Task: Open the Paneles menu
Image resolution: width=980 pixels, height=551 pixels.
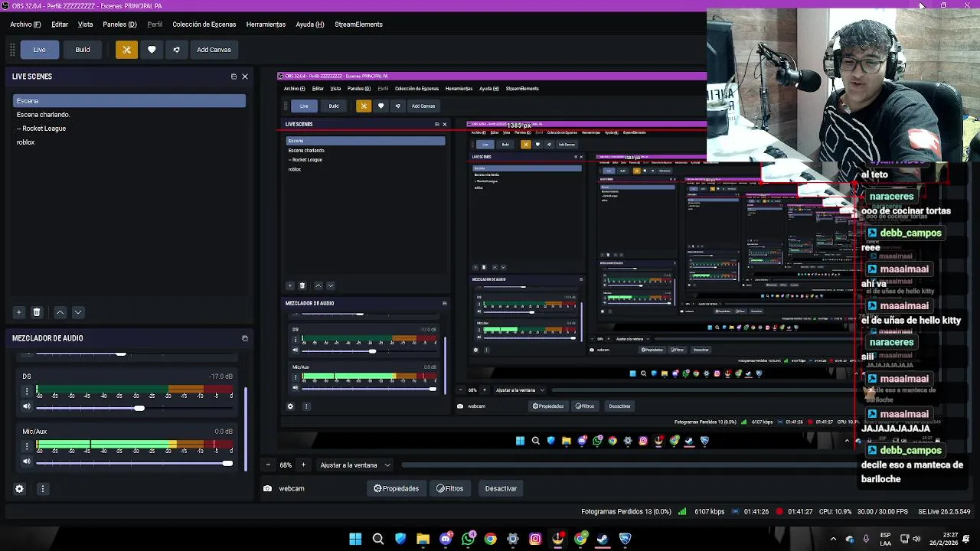Action: pyautogui.click(x=119, y=24)
